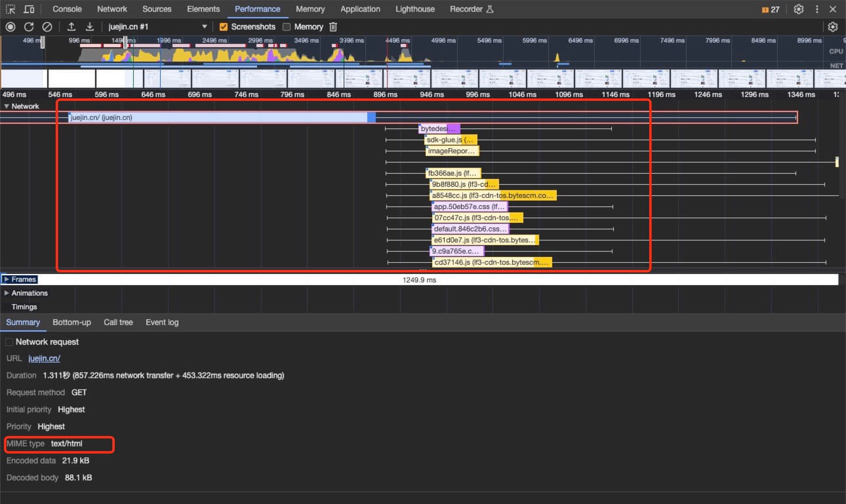The image size is (846, 504).
Task: Switch to the Lighthouse tab
Action: pyautogui.click(x=414, y=9)
